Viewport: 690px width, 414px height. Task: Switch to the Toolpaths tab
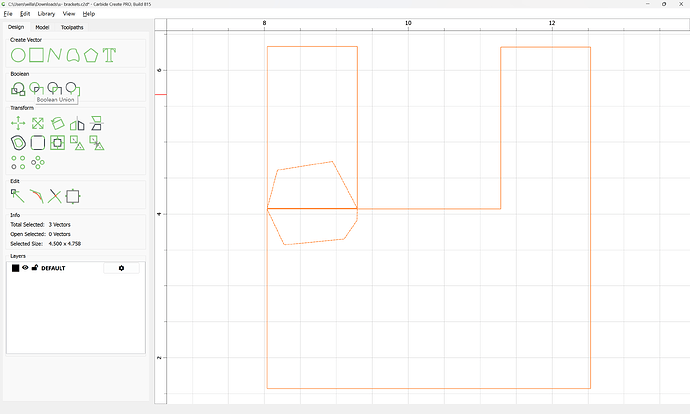pos(72,27)
